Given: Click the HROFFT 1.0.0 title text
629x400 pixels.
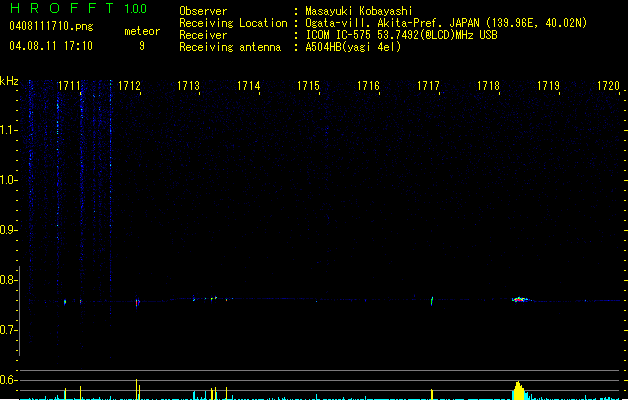Looking at the screenshot, I should [x=78, y=8].
